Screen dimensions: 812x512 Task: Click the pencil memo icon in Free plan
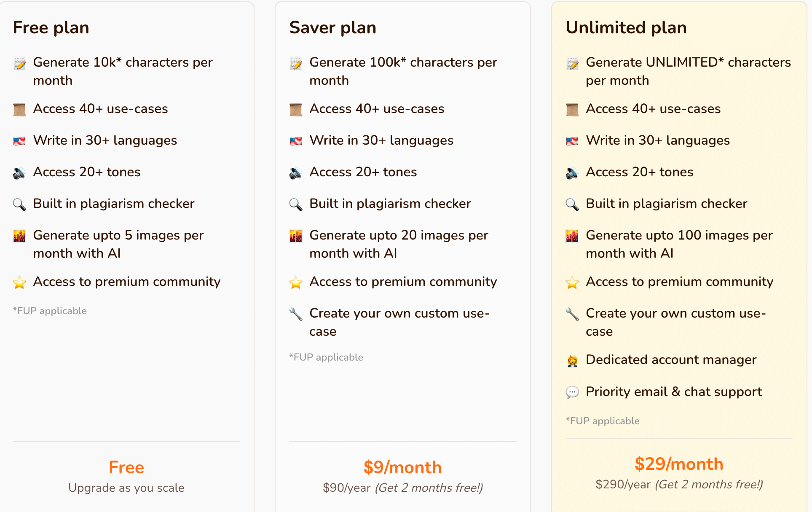pyautogui.click(x=19, y=63)
